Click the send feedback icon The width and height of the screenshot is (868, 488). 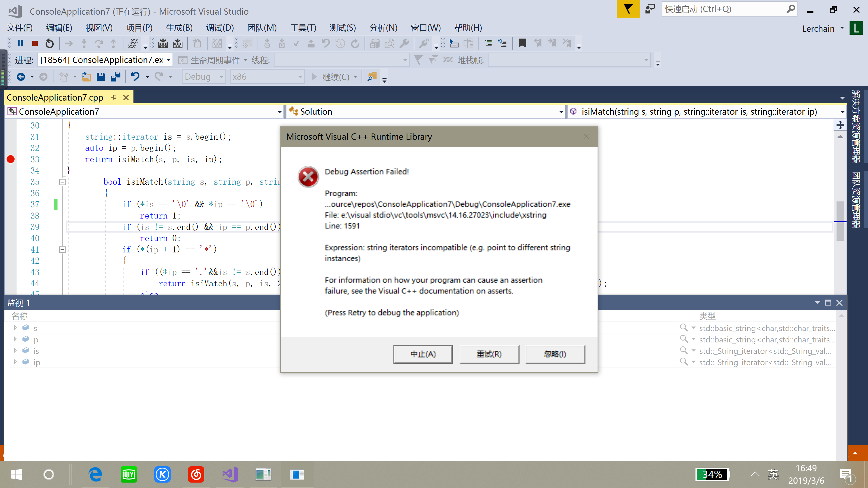[650, 9]
